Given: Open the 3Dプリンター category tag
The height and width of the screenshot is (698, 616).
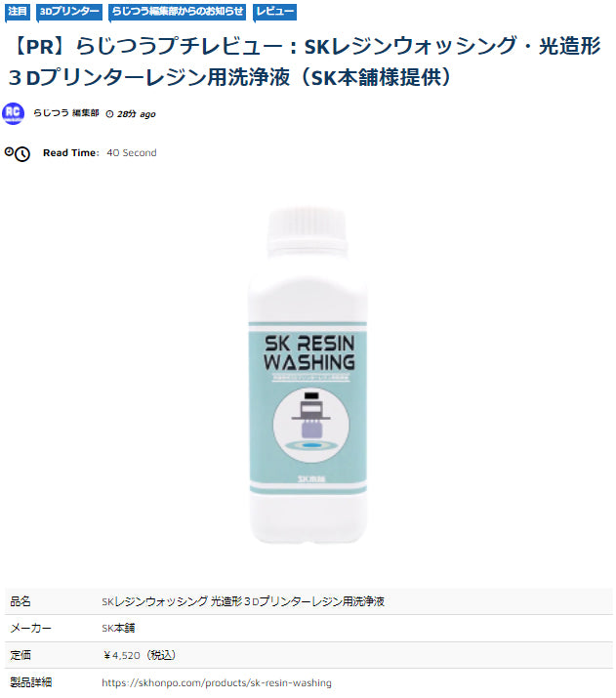Looking at the screenshot, I should (69, 12).
